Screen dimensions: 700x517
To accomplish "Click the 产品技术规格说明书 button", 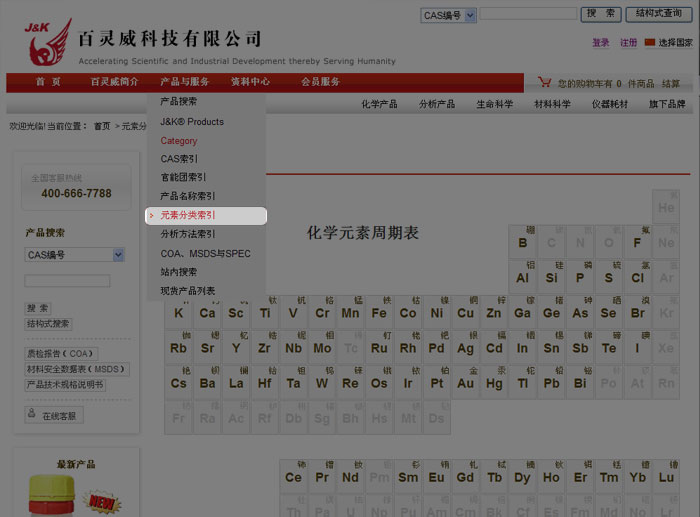I will 65,385.
